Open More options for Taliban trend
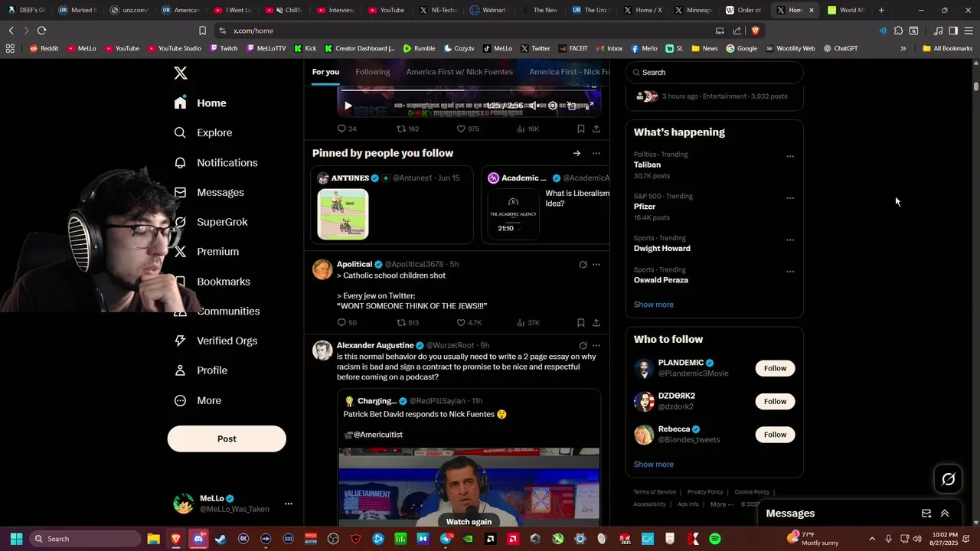This screenshot has width=980, height=551. [790, 156]
